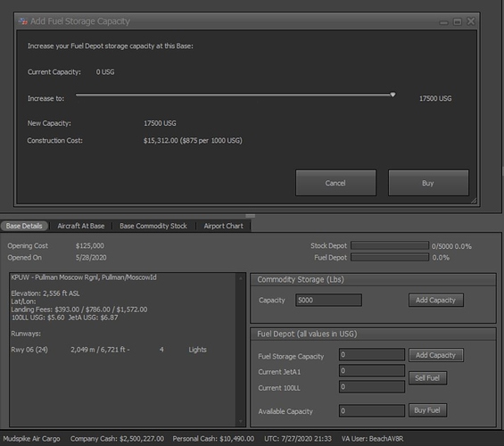Minimize the Add Fuel Storage Capacity dialog
Image resolution: width=504 pixels, height=446 pixels.
point(443,22)
